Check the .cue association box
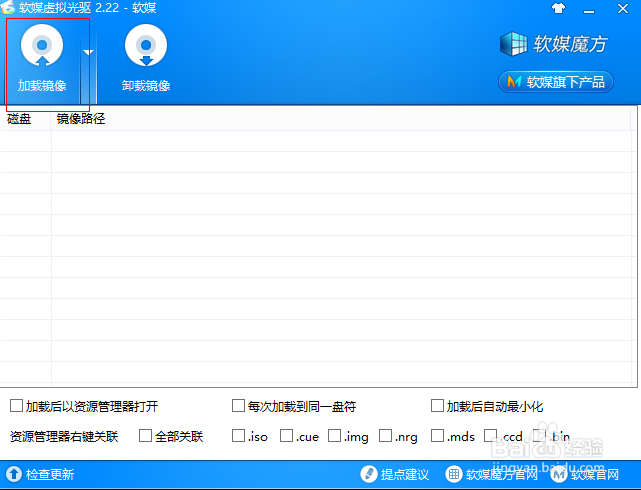641x490 pixels. click(286, 436)
